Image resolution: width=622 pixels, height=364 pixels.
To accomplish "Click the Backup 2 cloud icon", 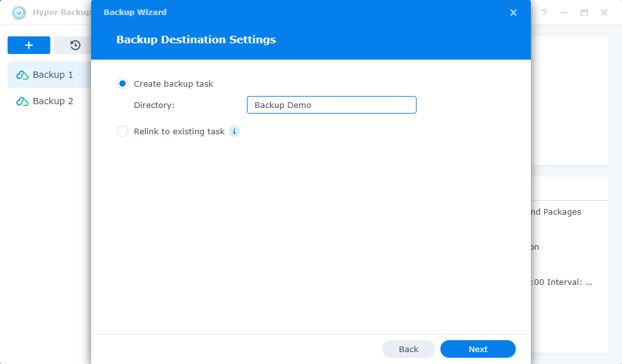I will click(22, 102).
